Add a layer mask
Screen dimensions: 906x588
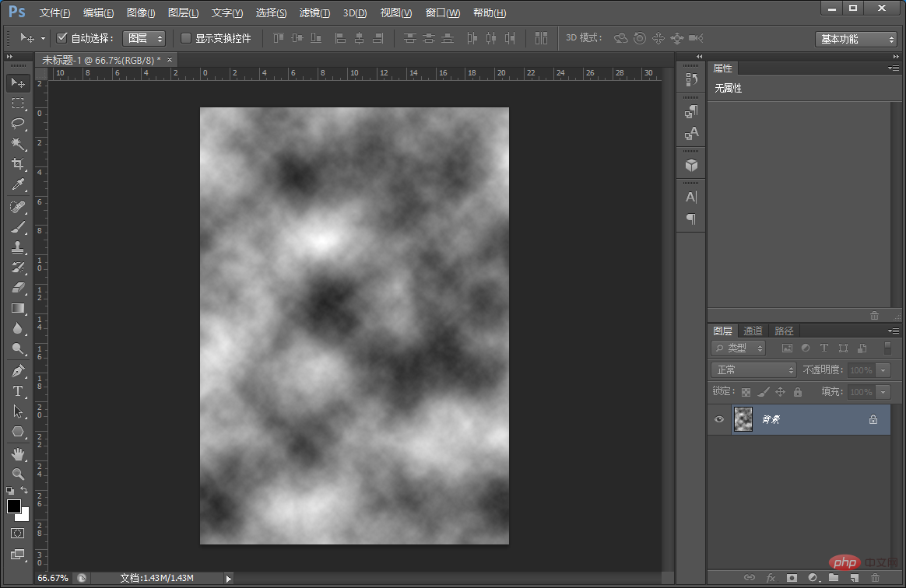(x=792, y=578)
